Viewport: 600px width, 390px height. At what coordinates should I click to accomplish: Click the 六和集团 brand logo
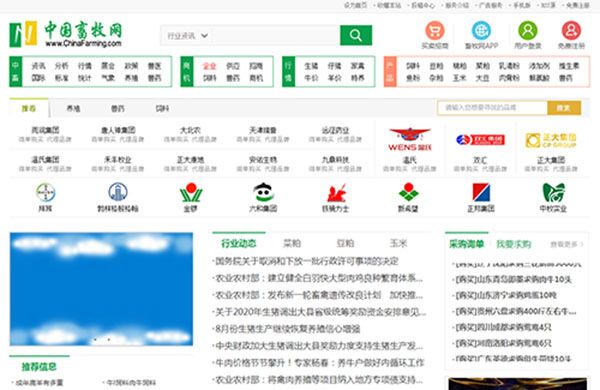coord(263,193)
